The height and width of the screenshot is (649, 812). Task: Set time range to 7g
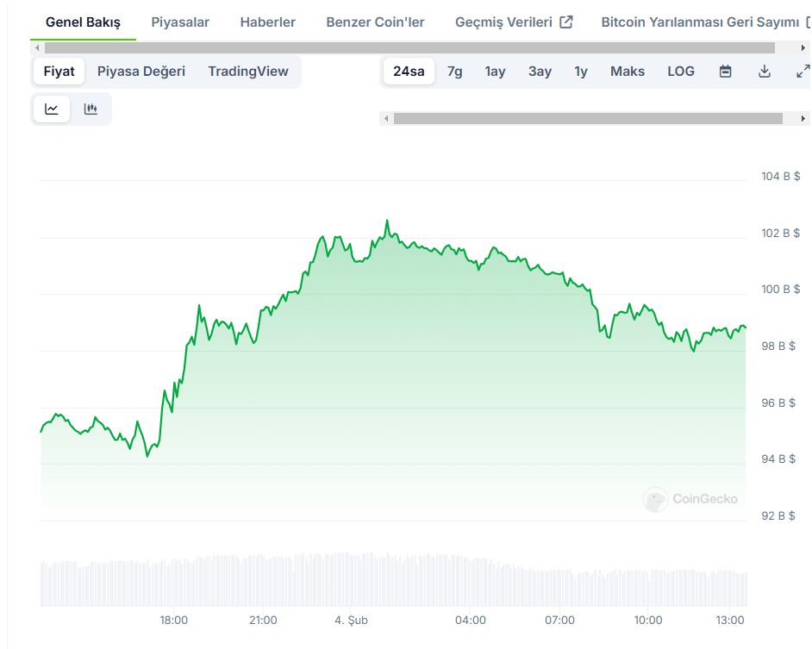click(454, 72)
